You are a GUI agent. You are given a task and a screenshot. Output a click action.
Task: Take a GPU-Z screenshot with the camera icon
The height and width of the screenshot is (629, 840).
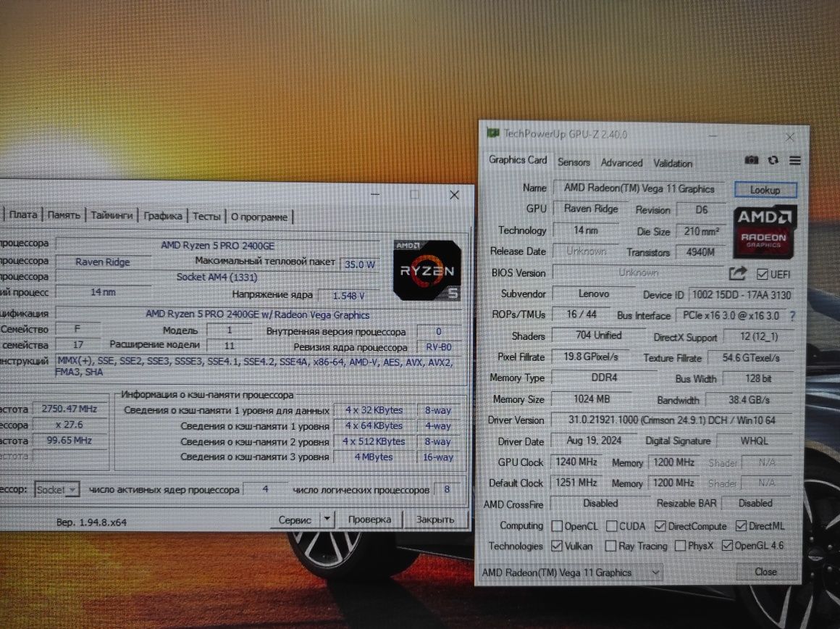click(x=751, y=160)
